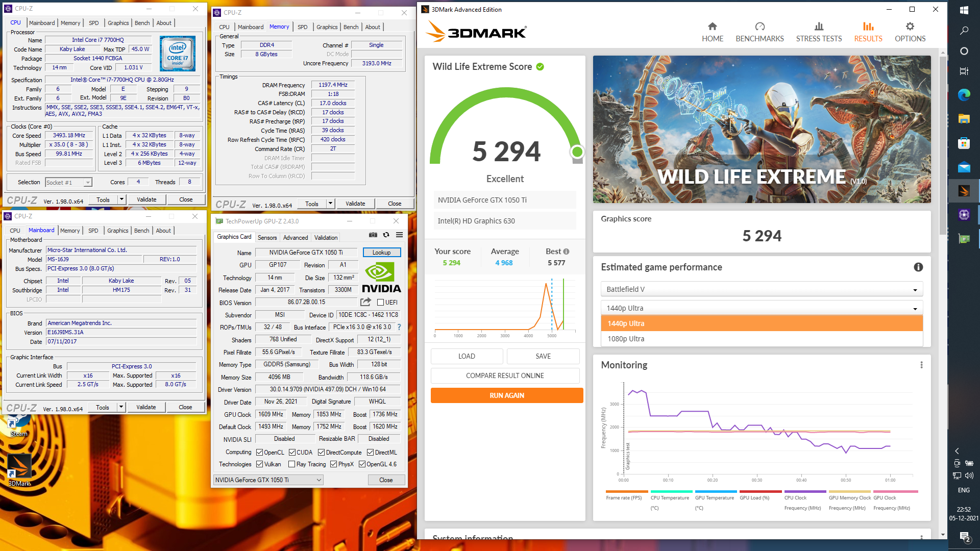Toggle CUDA checkbox in GPU-Z

(x=292, y=453)
